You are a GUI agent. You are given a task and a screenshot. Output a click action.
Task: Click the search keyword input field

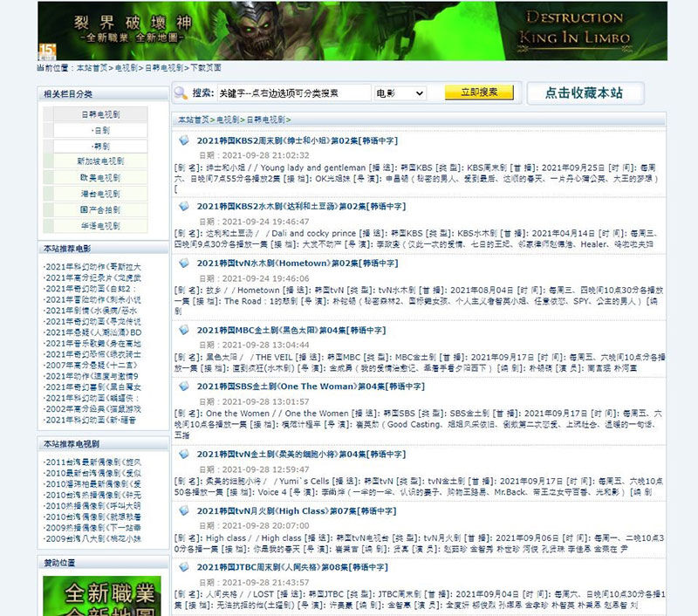[x=288, y=92]
